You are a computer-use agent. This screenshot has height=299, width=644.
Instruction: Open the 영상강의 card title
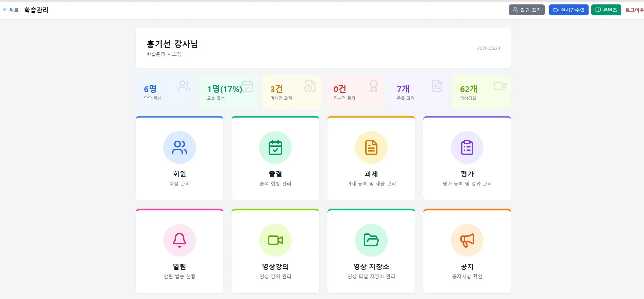pyautogui.click(x=275, y=267)
